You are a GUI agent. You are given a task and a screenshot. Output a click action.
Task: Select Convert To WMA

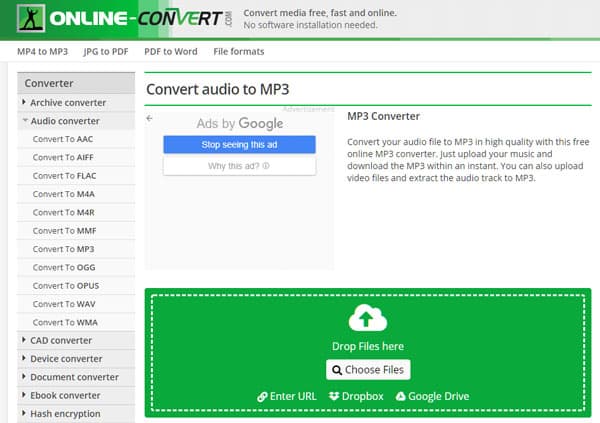pyautogui.click(x=76, y=323)
